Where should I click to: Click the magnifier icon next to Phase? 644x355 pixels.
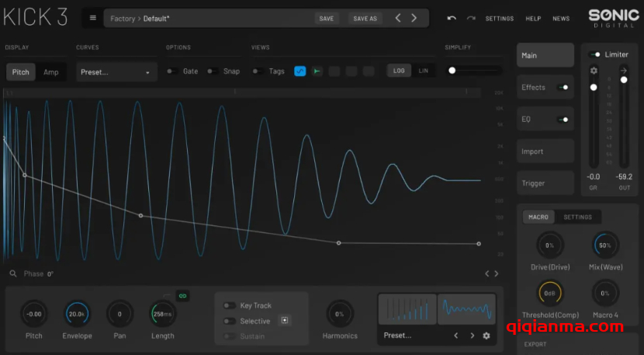(13, 273)
